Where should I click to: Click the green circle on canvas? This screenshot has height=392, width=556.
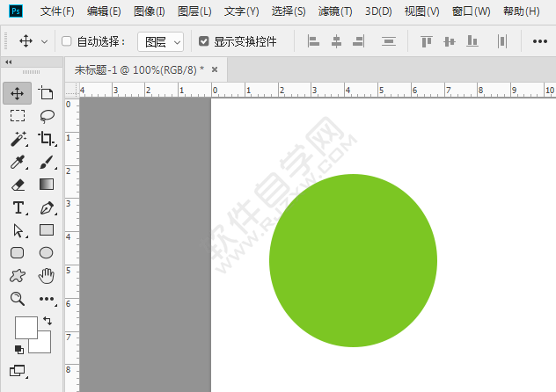[x=353, y=260]
